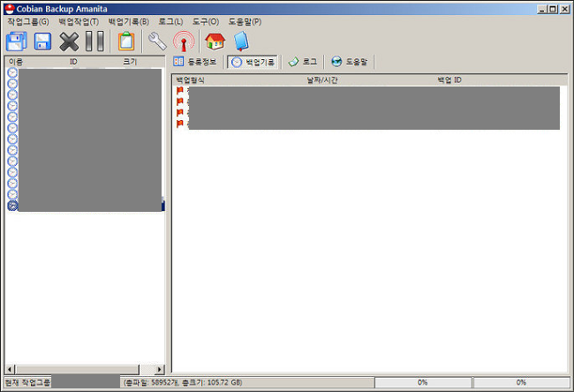Open the 백업작업(T) menu
Viewport: 574px width, 392px height.
[79, 21]
